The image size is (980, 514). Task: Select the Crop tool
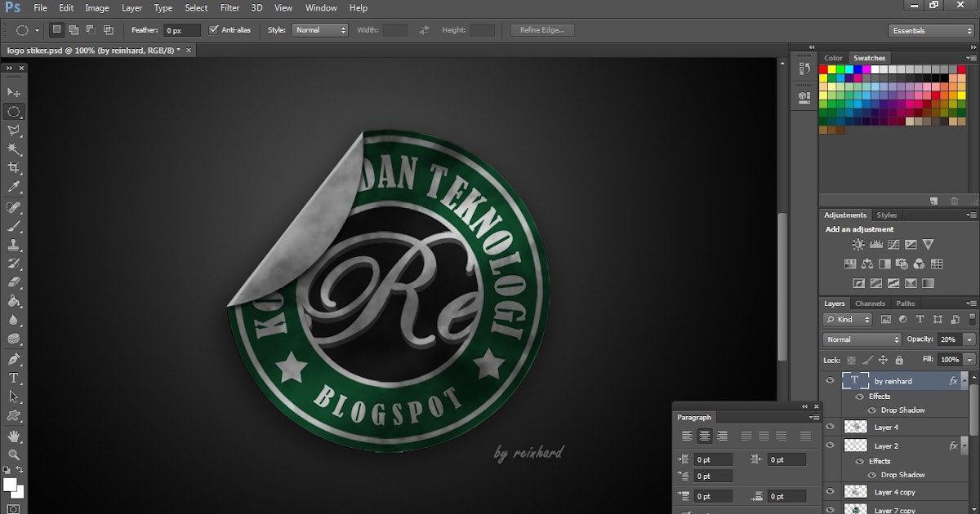[x=14, y=166]
